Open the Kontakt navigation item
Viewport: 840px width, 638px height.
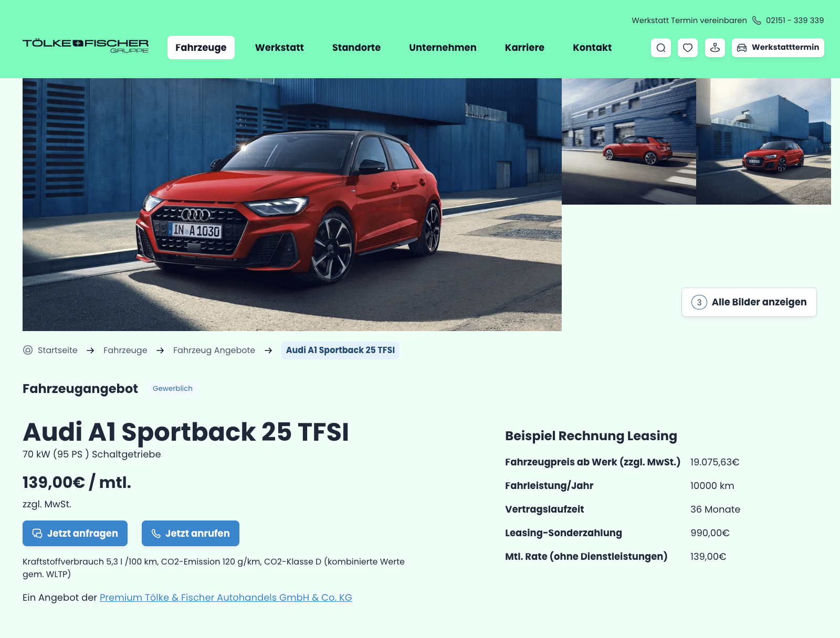(x=592, y=48)
